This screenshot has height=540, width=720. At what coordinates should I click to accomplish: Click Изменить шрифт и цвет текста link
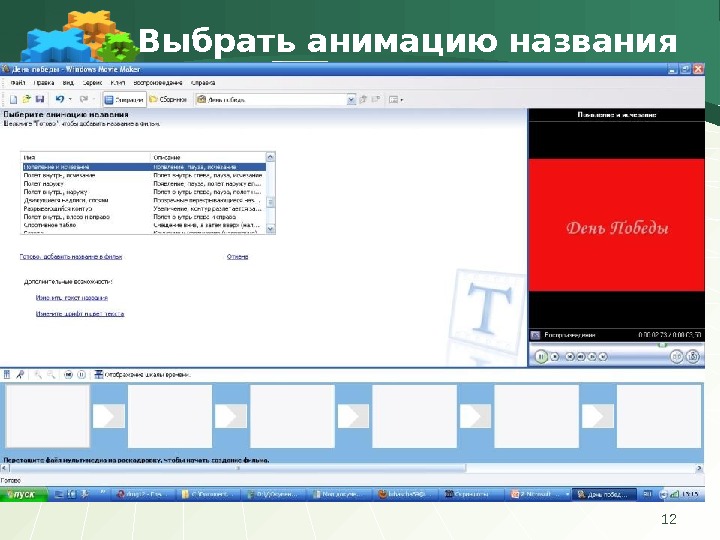pos(80,314)
